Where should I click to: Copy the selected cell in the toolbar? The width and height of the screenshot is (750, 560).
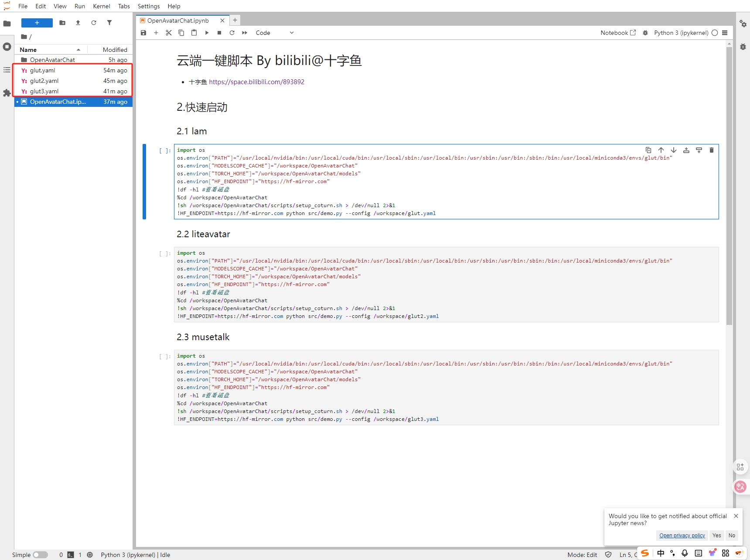181,33
